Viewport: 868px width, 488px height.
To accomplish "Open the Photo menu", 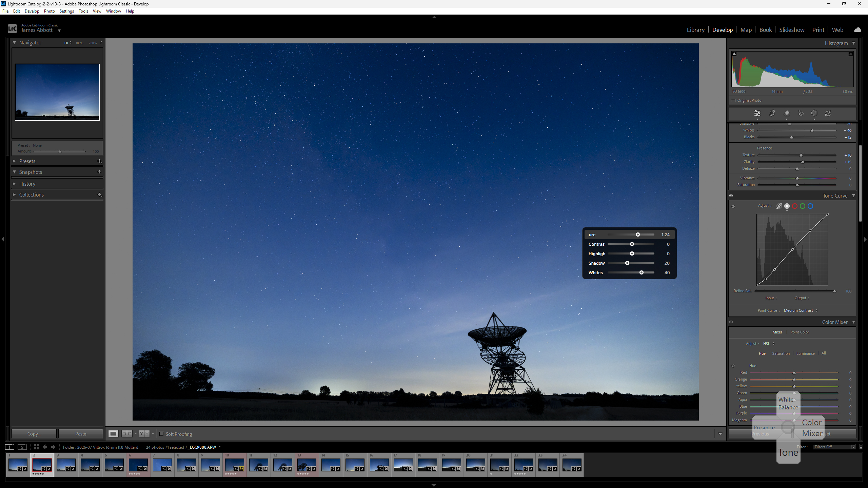I will coord(49,11).
